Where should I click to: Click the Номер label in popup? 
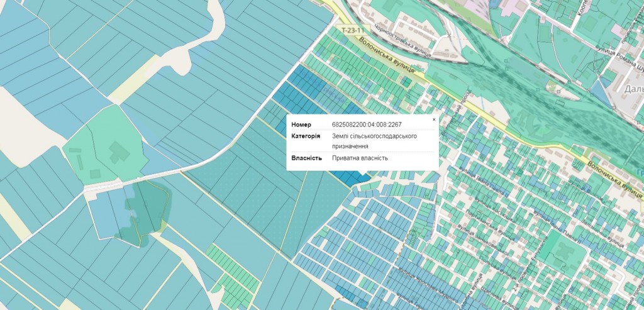click(301, 125)
